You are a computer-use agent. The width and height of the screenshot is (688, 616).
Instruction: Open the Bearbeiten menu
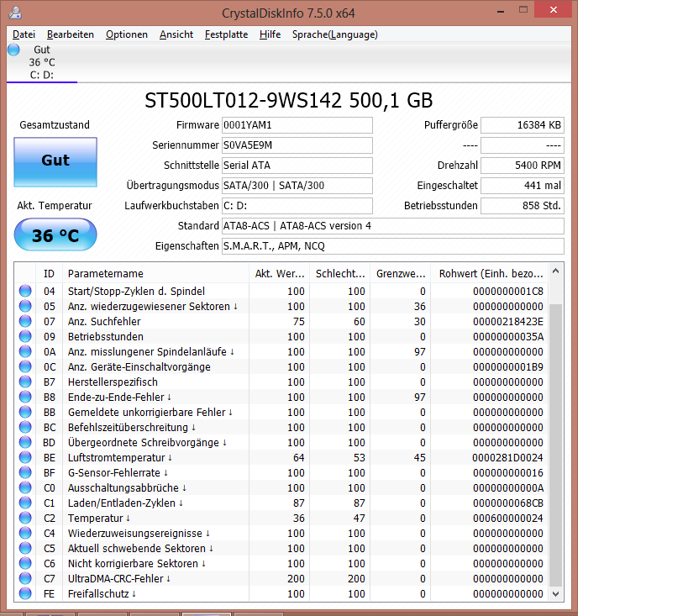pyautogui.click(x=71, y=34)
